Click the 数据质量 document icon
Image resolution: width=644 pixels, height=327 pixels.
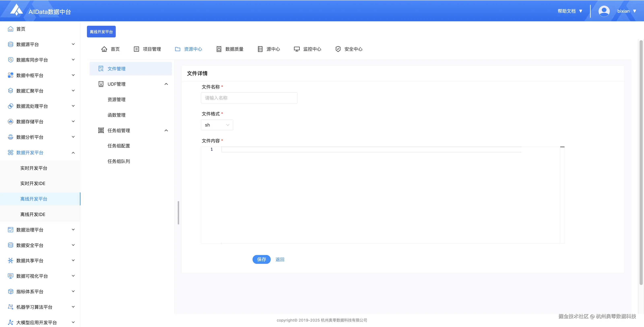click(x=219, y=49)
